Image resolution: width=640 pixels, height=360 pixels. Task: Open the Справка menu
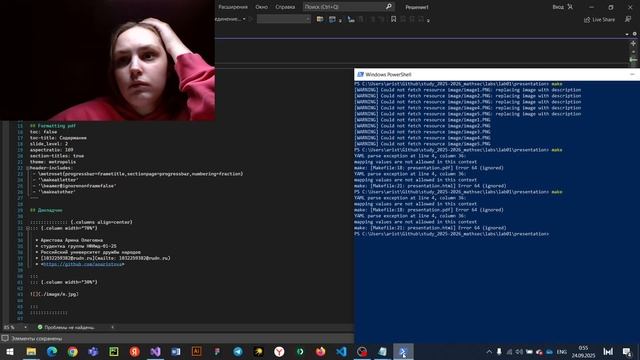point(285,7)
